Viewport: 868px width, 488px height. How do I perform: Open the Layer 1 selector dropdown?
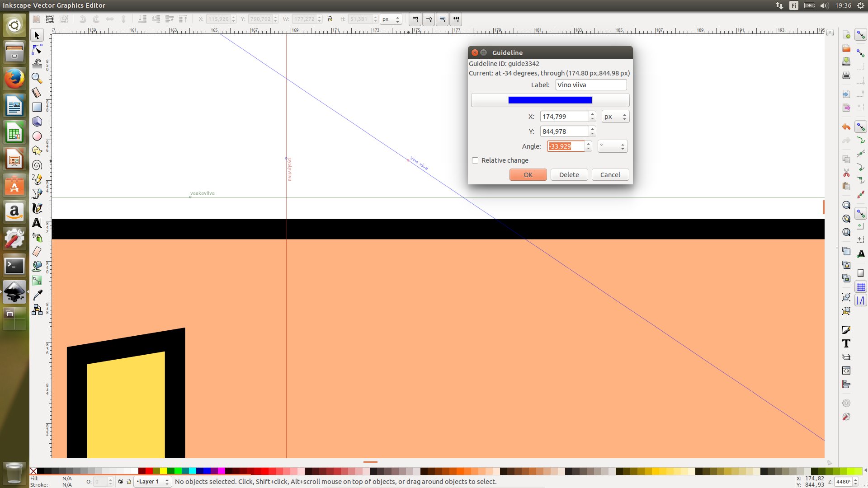(x=153, y=482)
